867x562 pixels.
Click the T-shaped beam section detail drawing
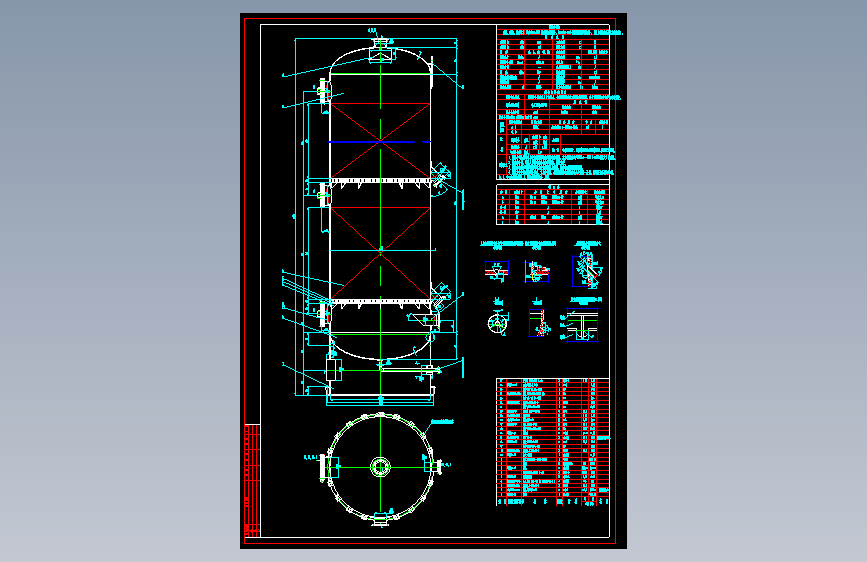(x=582, y=325)
